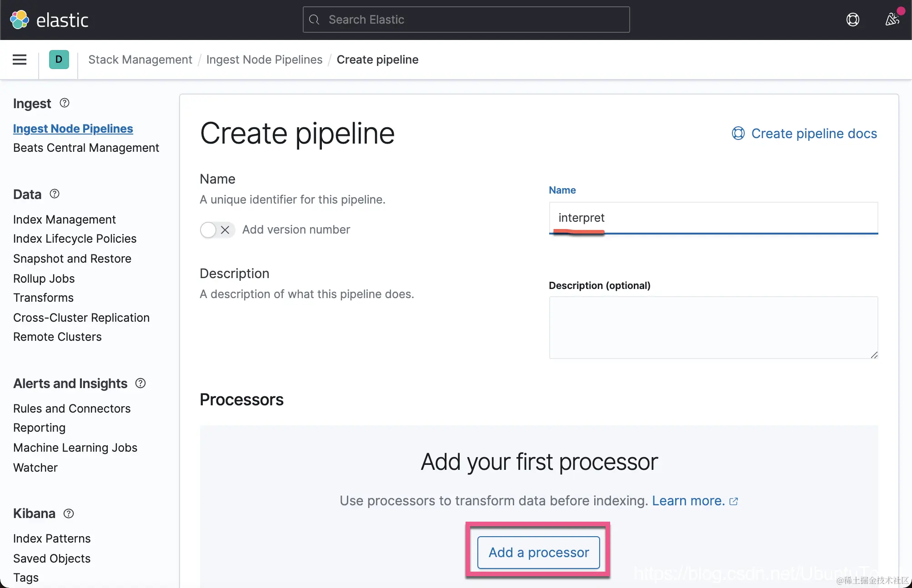
Task: Open the Learn more link
Action: pos(688,501)
